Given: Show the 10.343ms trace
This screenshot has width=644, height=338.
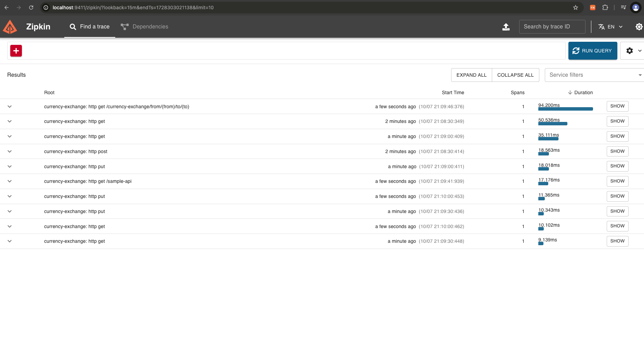Looking at the screenshot, I should coord(617,211).
